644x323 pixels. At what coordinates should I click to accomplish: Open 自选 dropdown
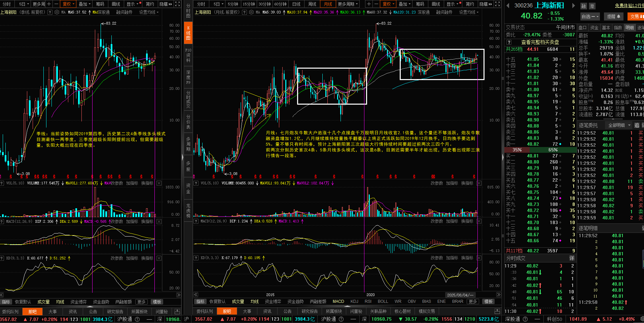(x=590, y=16)
